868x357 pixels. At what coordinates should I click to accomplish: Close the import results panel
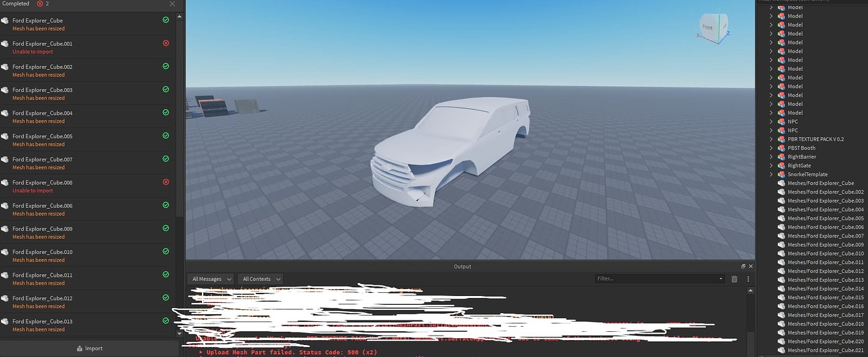pyautogui.click(x=172, y=4)
